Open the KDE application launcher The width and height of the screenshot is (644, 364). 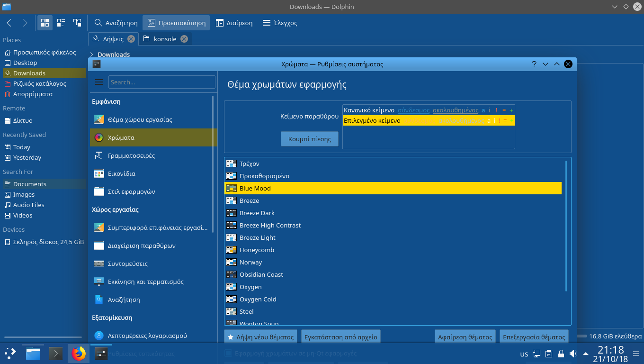[x=10, y=353]
